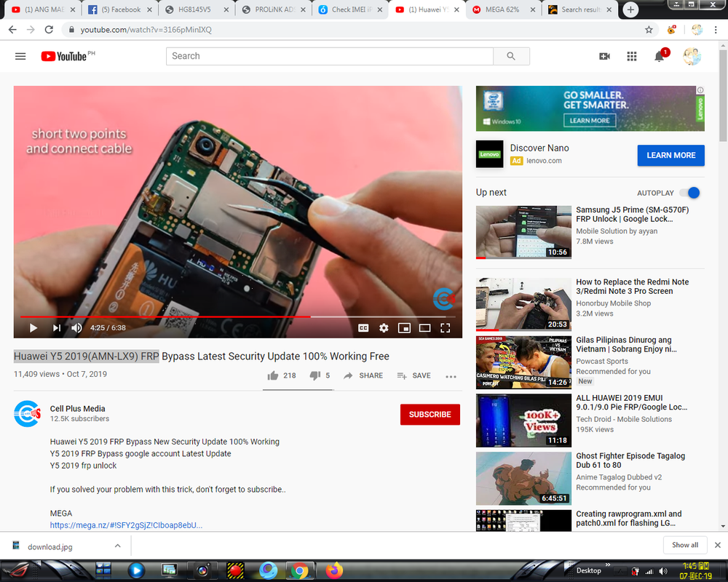Go back in browser history
This screenshot has height=582, width=728.
click(x=12, y=30)
